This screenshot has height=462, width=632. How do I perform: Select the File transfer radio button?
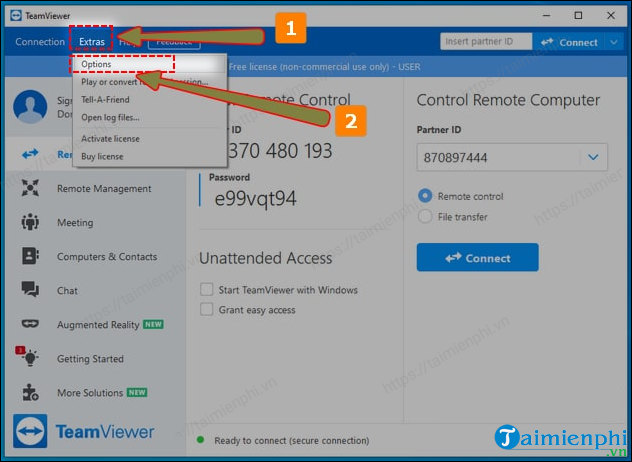tap(425, 216)
